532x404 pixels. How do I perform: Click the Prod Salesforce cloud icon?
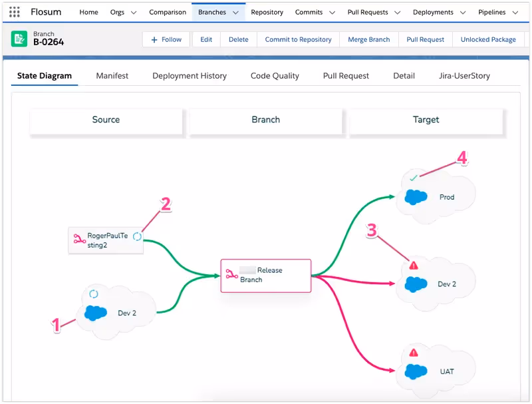(416, 197)
